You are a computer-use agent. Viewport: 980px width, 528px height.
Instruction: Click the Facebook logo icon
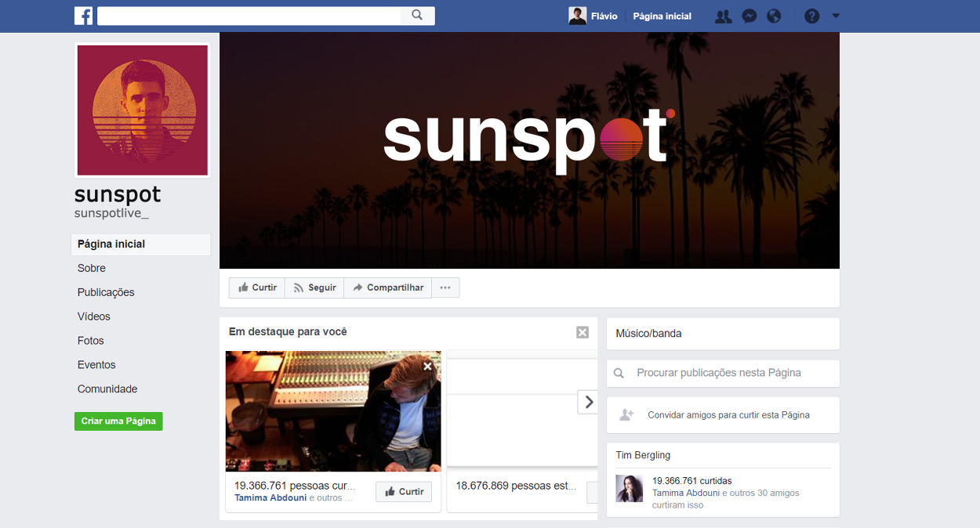point(83,16)
